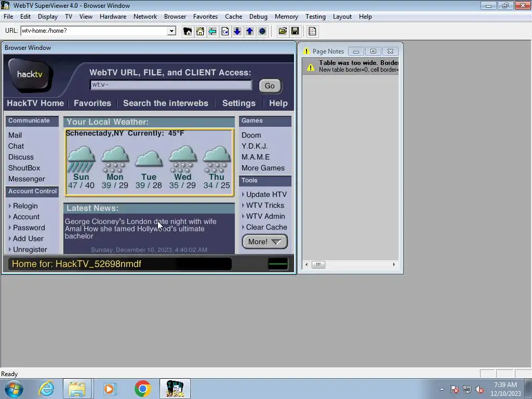Click the hacktv logo in the page

click(x=31, y=75)
